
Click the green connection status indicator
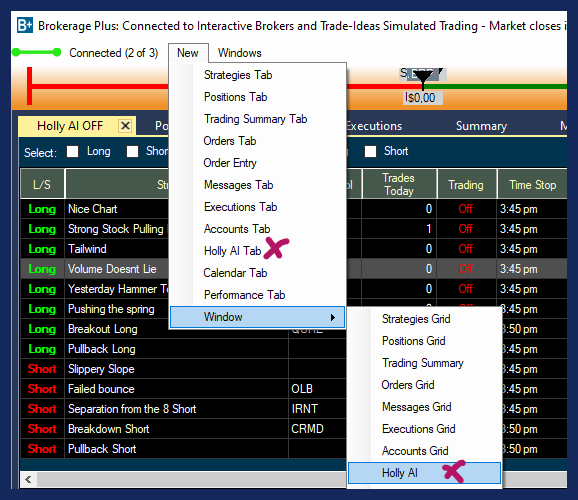pyautogui.click(x=36, y=52)
